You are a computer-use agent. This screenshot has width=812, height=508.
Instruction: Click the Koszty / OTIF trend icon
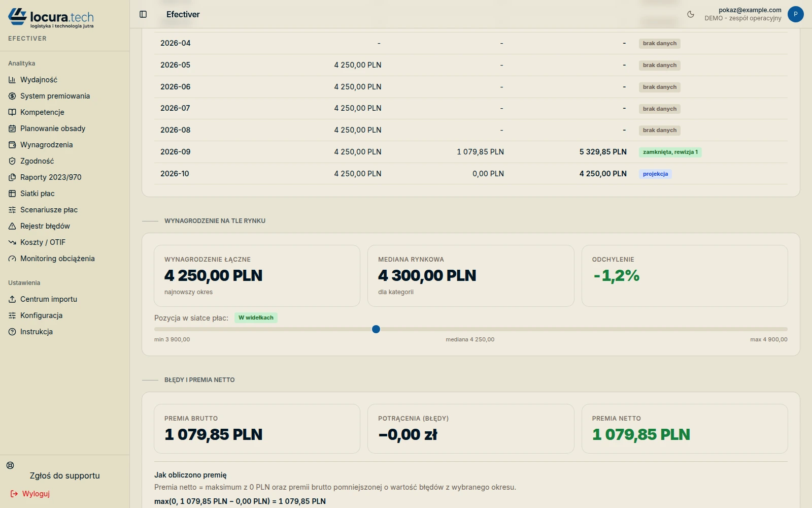(x=12, y=242)
